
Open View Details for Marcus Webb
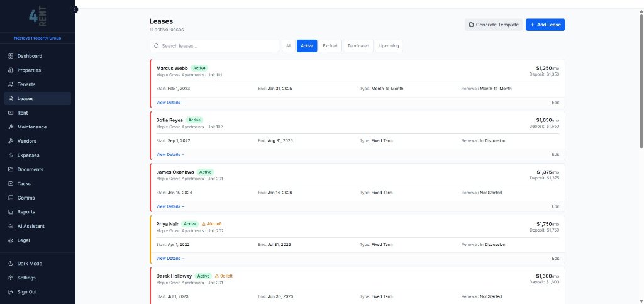point(170,103)
